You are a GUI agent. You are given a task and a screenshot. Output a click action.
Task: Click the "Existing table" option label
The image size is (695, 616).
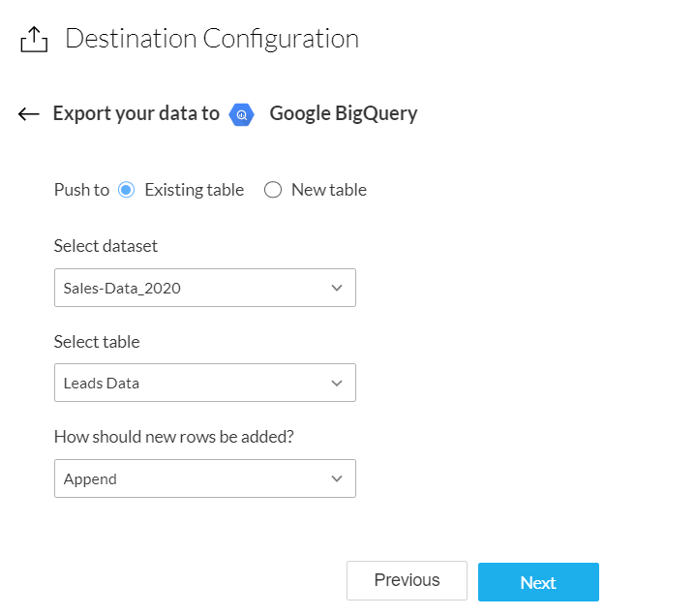click(x=194, y=190)
